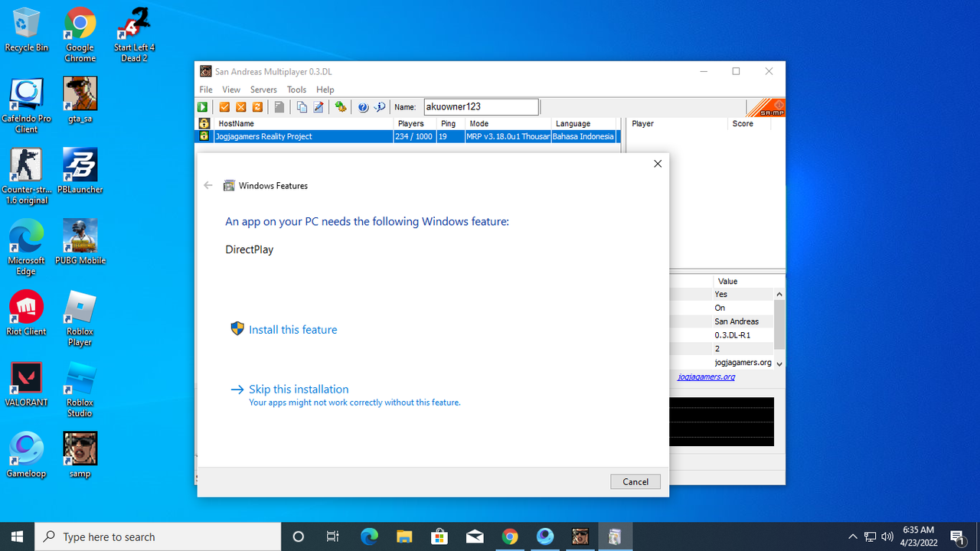Image resolution: width=980 pixels, height=551 pixels.
Task: Open the View menu in SA-MP
Action: tap(231, 90)
